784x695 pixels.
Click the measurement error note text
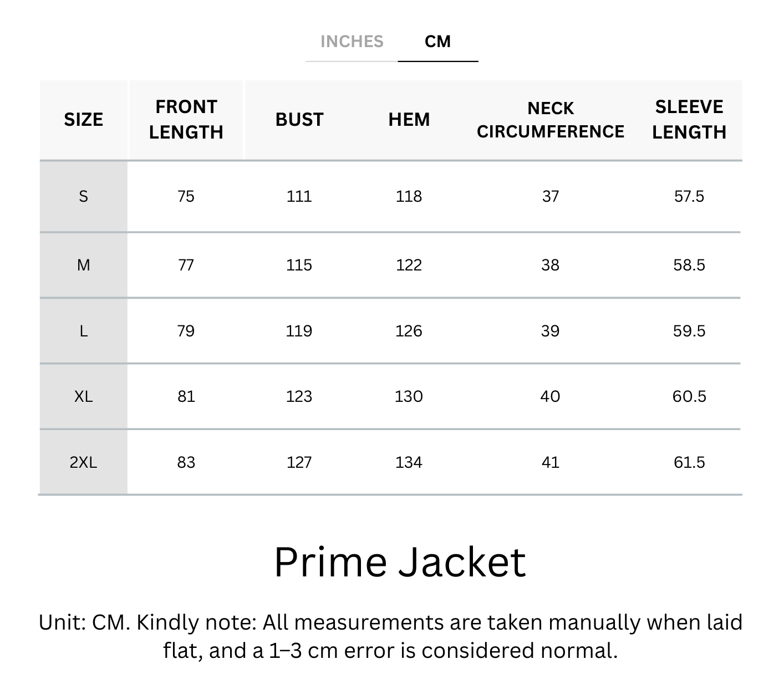(x=391, y=636)
